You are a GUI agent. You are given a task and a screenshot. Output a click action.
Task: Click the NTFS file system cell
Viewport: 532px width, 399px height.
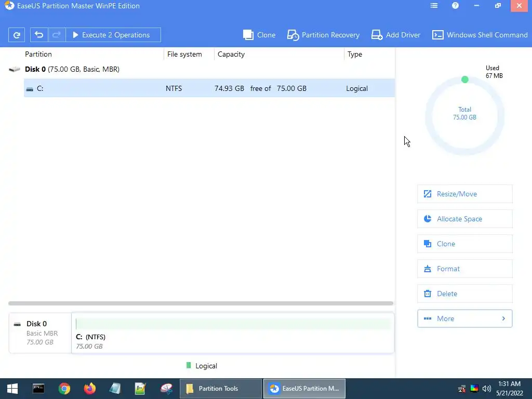point(174,88)
